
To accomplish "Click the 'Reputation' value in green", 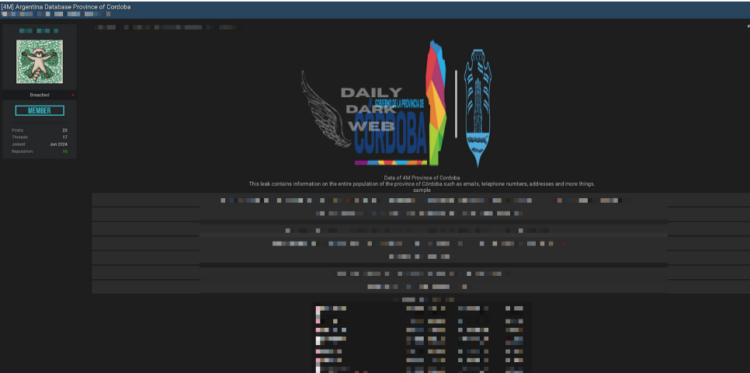I will tap(65, 152).
